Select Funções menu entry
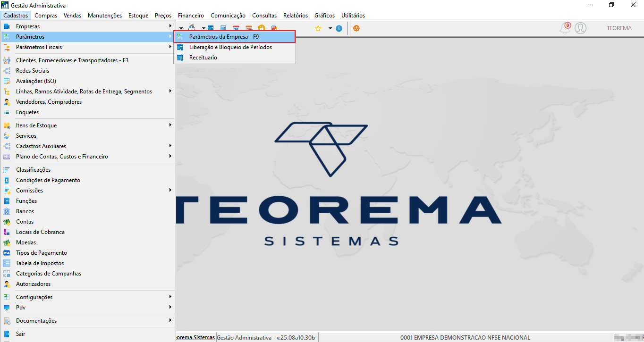 88,201
